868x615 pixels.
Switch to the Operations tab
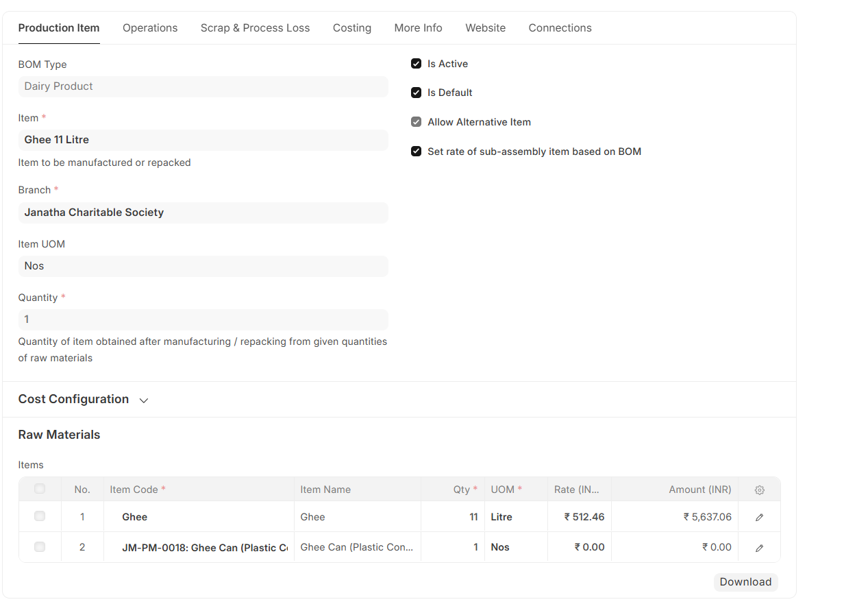tap(150, 28)
